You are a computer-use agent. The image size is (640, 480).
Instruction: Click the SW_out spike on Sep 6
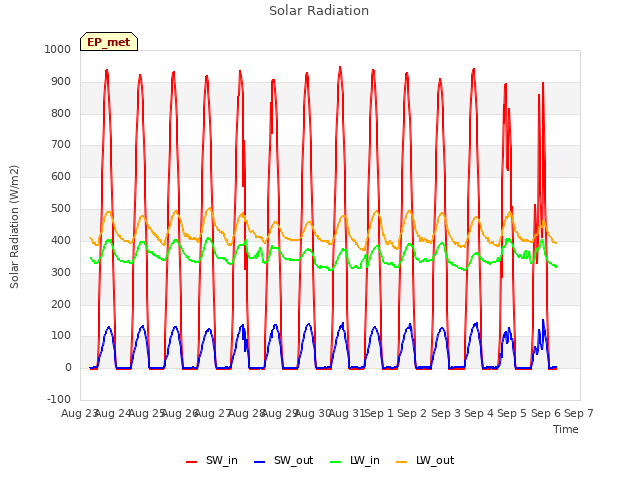tap(543, 320)
